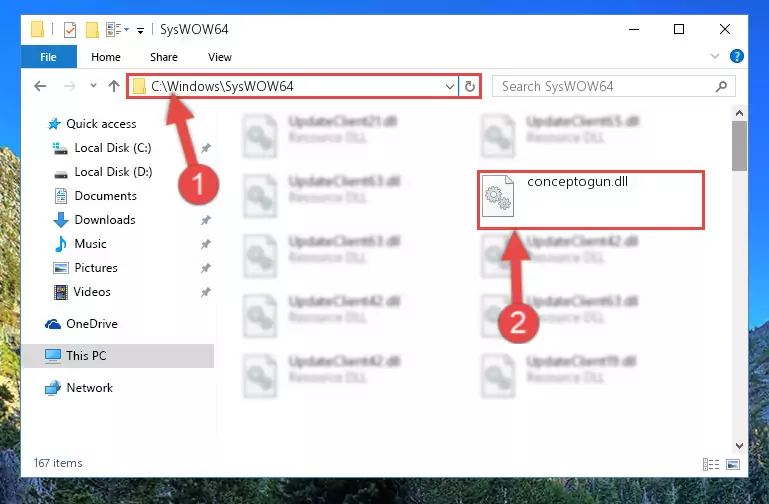Click the scrollbar up arrow
The width and height of the screenshot is (769, 504).
point(739,113)
